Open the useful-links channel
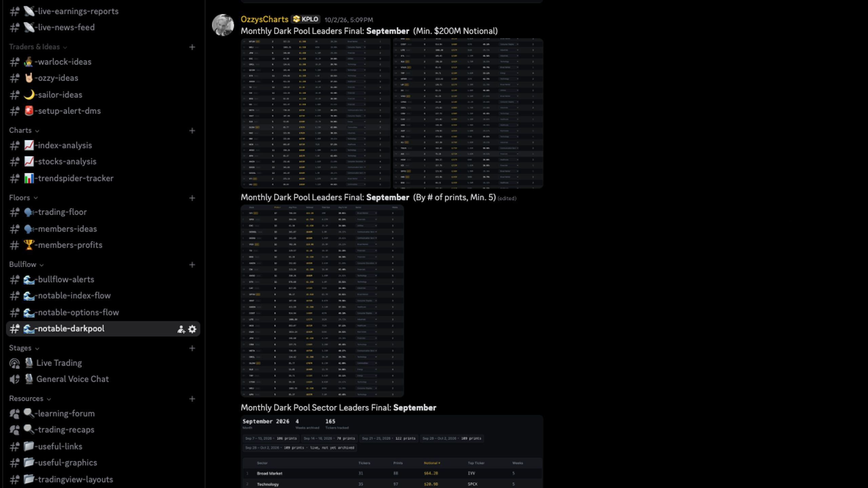The width and height of the screenshot is (868, 488). [x=103, y=446]
